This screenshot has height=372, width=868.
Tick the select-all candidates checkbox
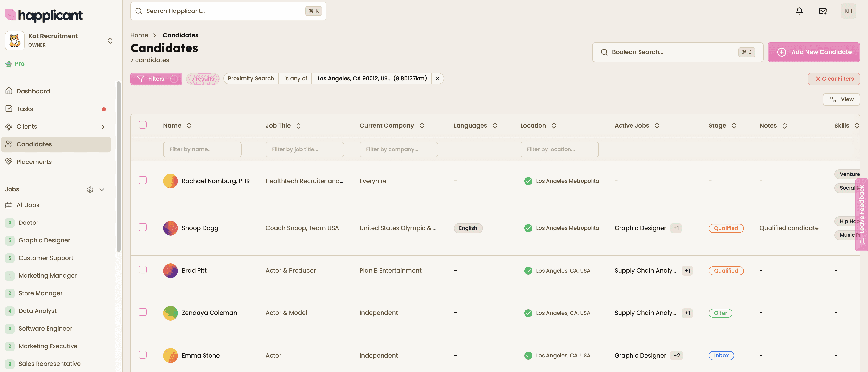coord(143,125)
